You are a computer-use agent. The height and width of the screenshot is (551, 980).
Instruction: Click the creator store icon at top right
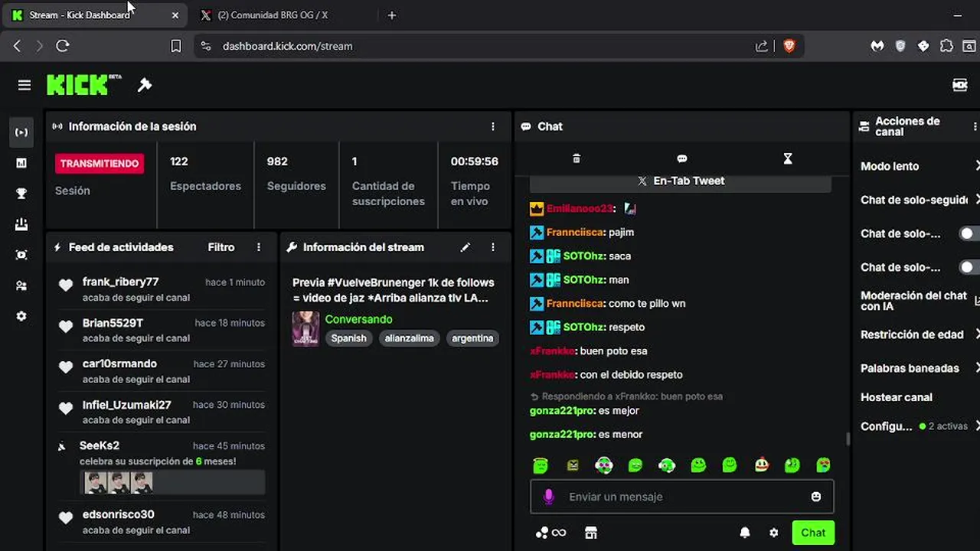[x=960, y=85]
